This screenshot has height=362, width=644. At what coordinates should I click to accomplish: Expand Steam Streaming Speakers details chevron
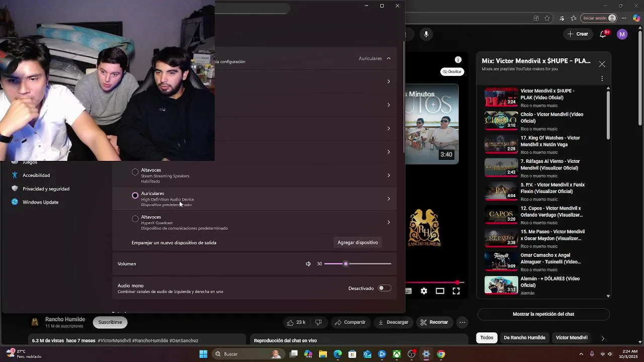(388, 175)
